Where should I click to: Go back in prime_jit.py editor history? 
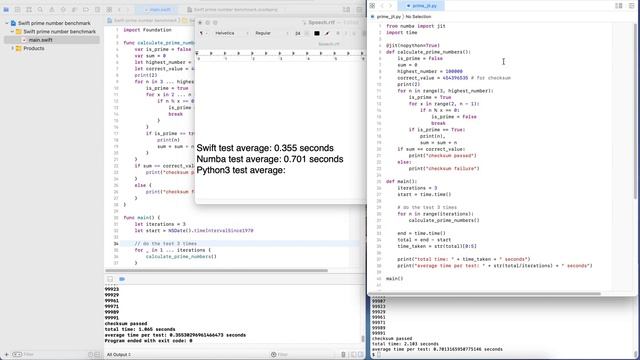tap(382, 6)
